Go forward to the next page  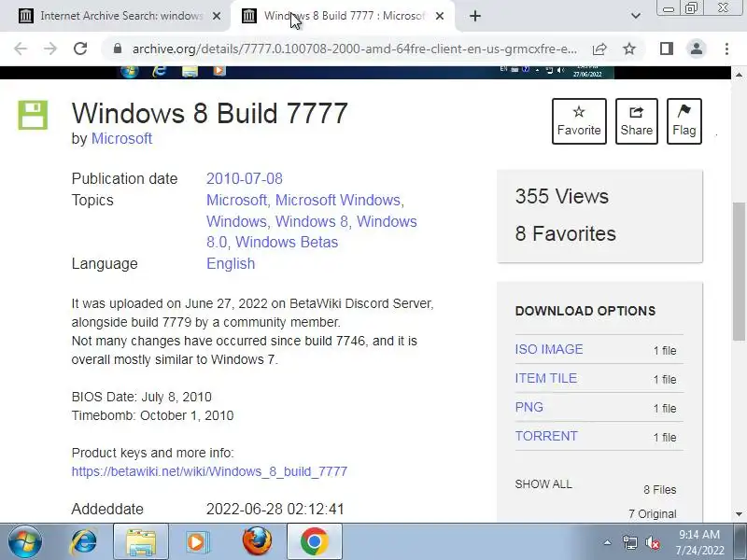pos(50,49)
